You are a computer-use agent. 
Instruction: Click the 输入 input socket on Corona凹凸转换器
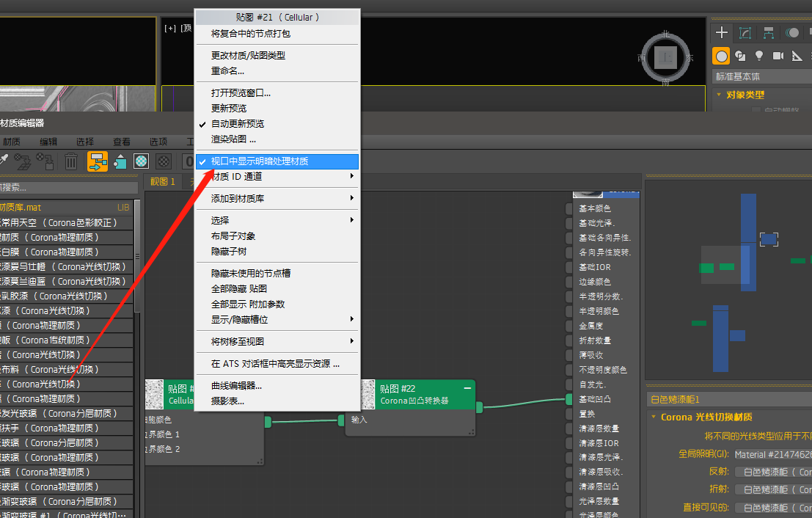tap(341, 420)
